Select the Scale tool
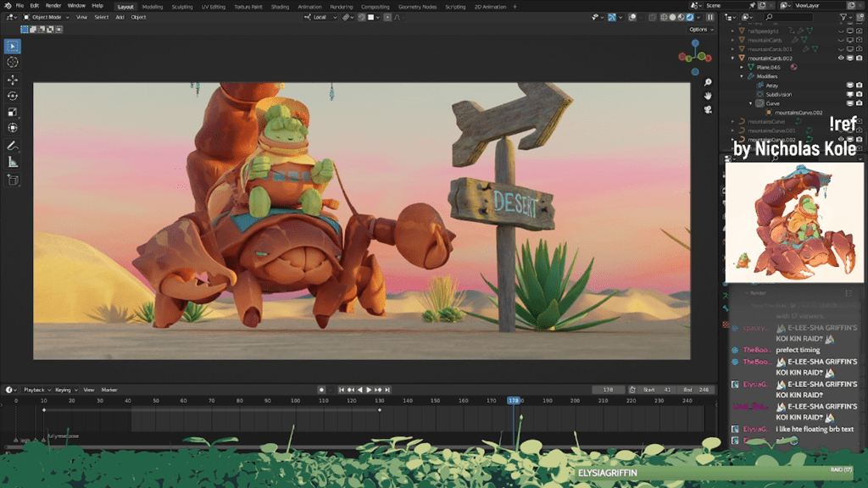 tap(13, 112)
